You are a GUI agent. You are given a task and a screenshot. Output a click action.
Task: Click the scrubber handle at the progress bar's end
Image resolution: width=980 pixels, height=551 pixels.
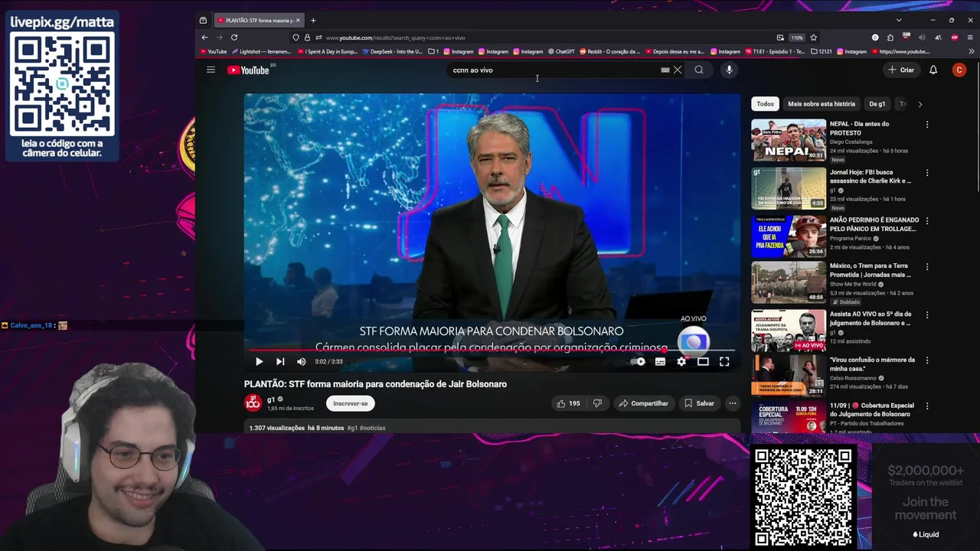coord(665,350)
